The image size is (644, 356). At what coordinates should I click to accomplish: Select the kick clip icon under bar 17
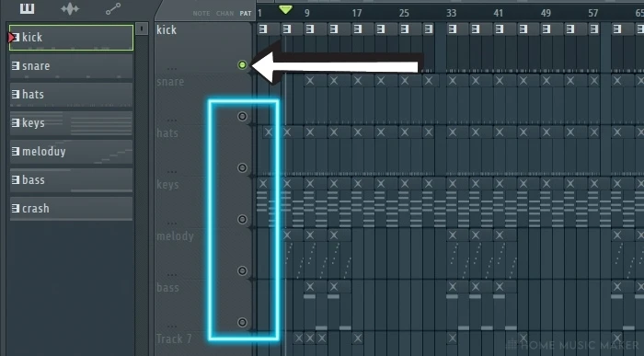358,29
